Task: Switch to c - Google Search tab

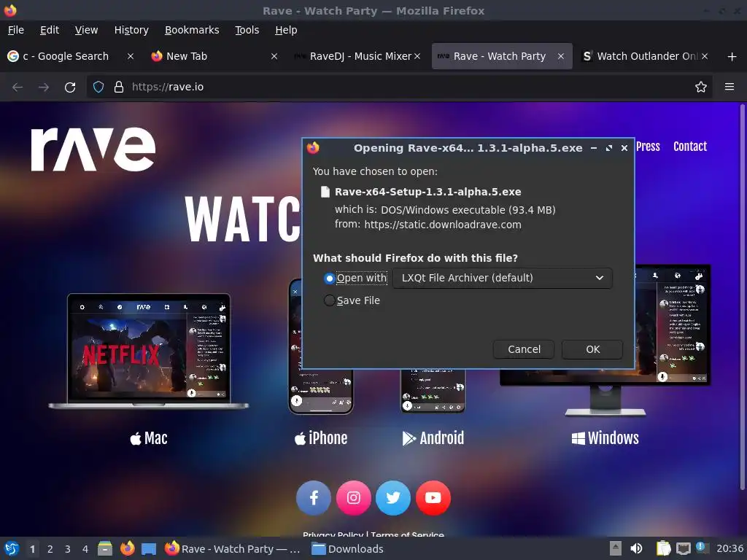Action: pyautogui.click(x=66, y=56)
